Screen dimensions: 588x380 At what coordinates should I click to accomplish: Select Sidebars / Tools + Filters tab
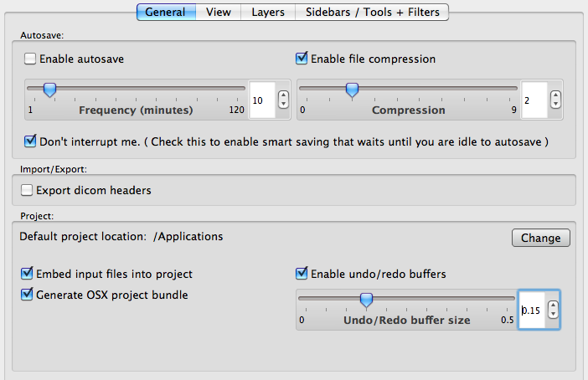(x=372, y=12)
